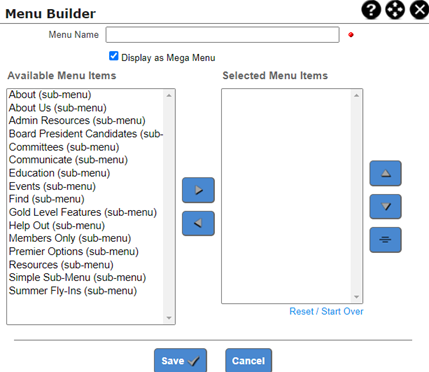Move selected item up with triangle button
This screenshot has height=372, width=429.
[385, 173]
